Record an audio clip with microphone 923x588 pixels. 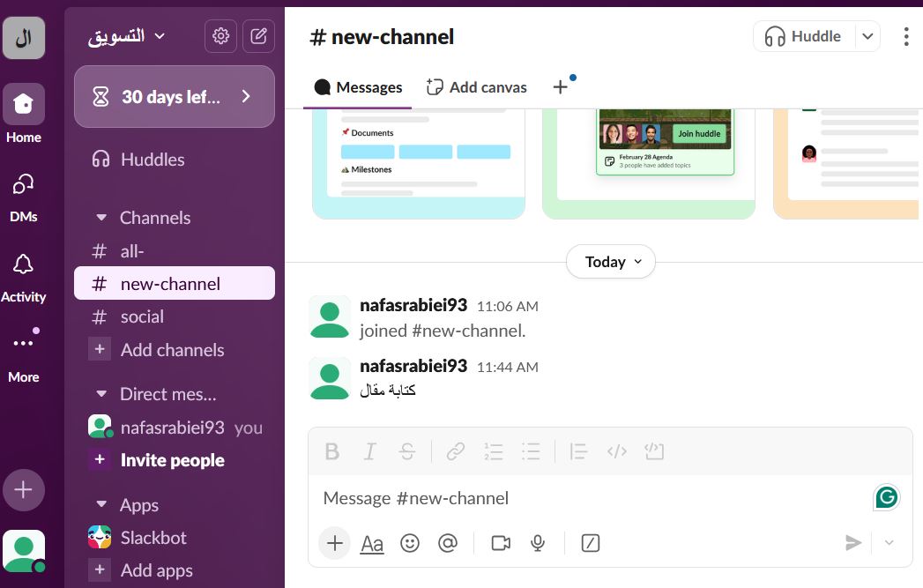tap(538, 543)
